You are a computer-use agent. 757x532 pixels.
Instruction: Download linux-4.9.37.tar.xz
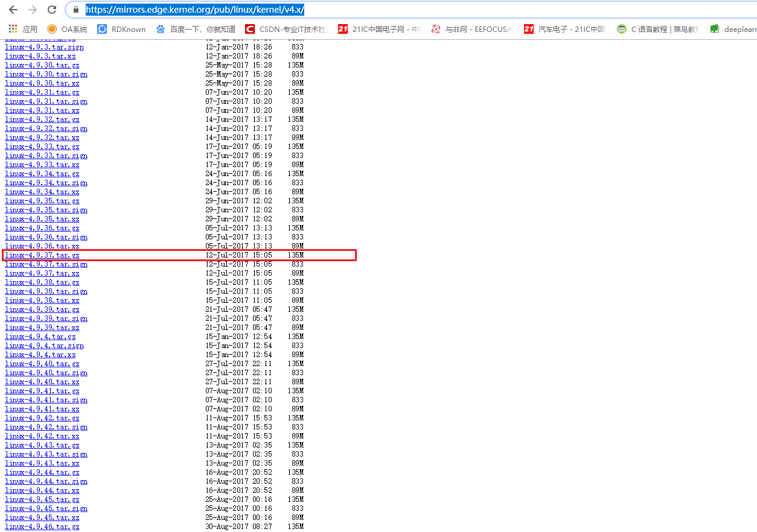click(42, 273)
